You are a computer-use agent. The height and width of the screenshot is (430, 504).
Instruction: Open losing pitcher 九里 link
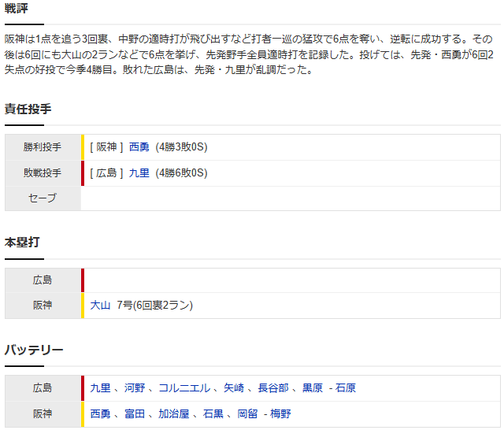(x=139, y=173)
